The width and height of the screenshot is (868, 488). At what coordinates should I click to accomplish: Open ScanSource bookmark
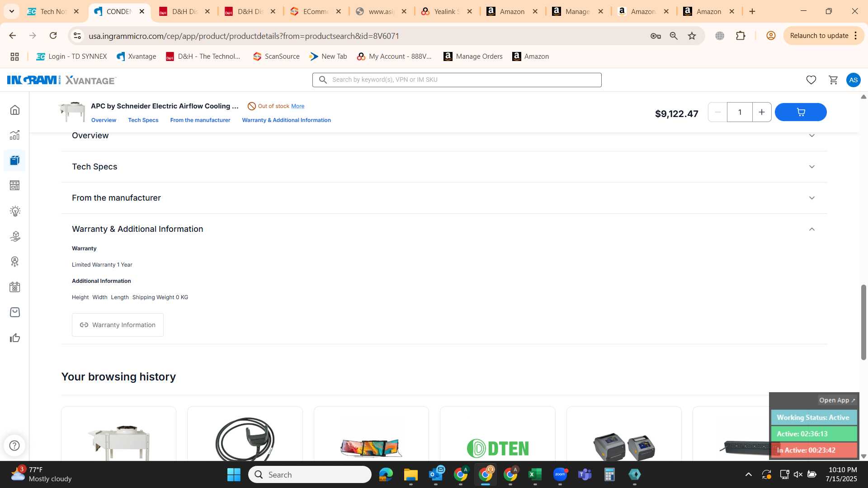pos(276,56)
